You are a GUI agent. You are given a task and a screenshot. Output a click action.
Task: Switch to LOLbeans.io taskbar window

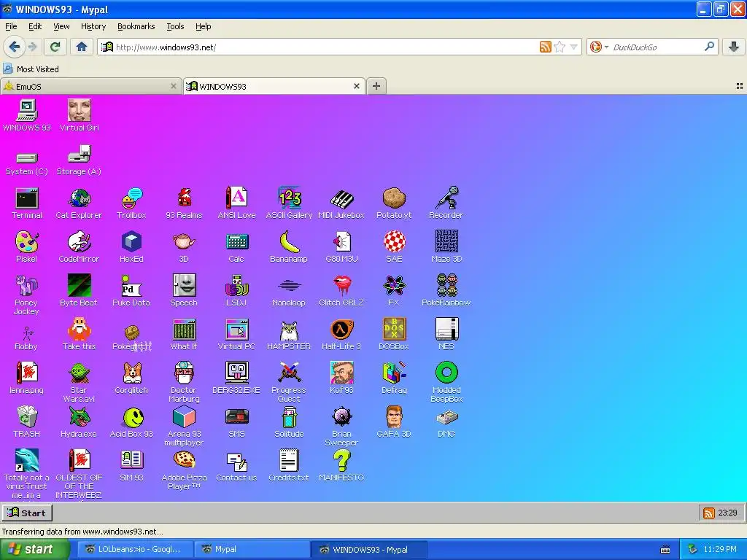(133, 550)
